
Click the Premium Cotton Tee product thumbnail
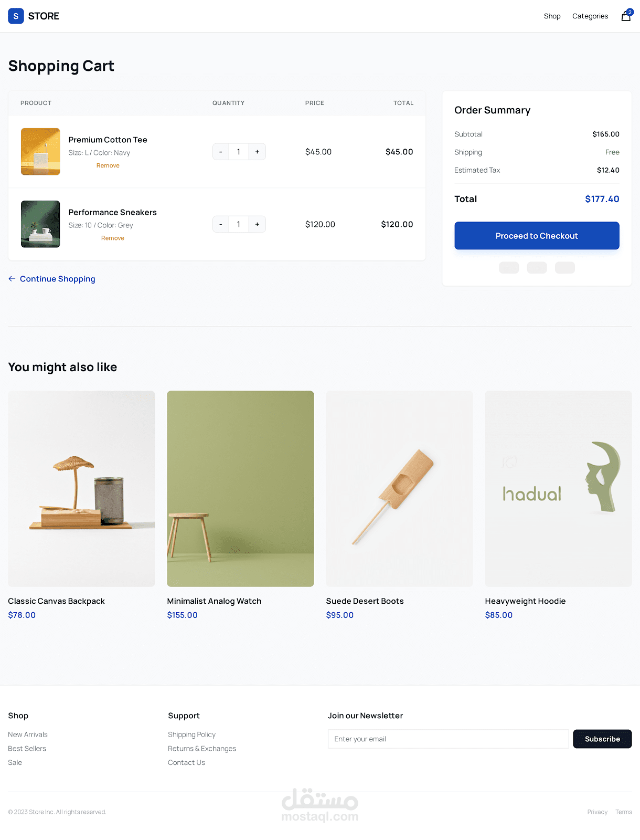[x=40, y=152]
